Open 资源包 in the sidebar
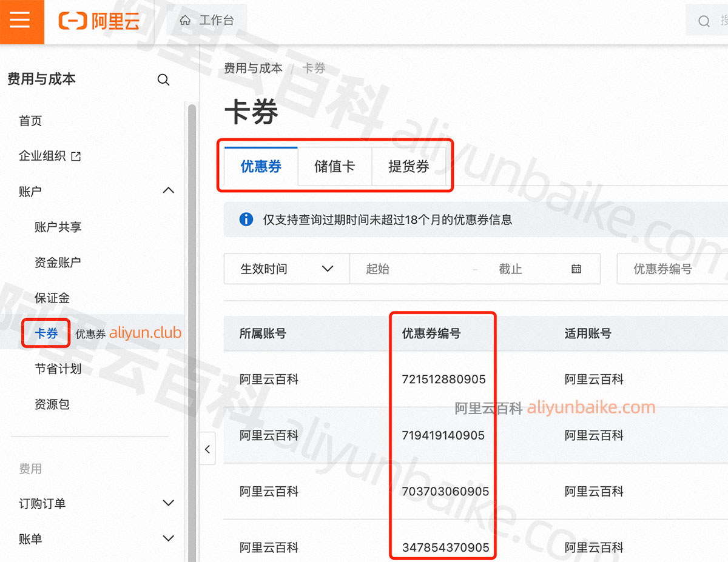The image size is (728, 562). point(52,404)
